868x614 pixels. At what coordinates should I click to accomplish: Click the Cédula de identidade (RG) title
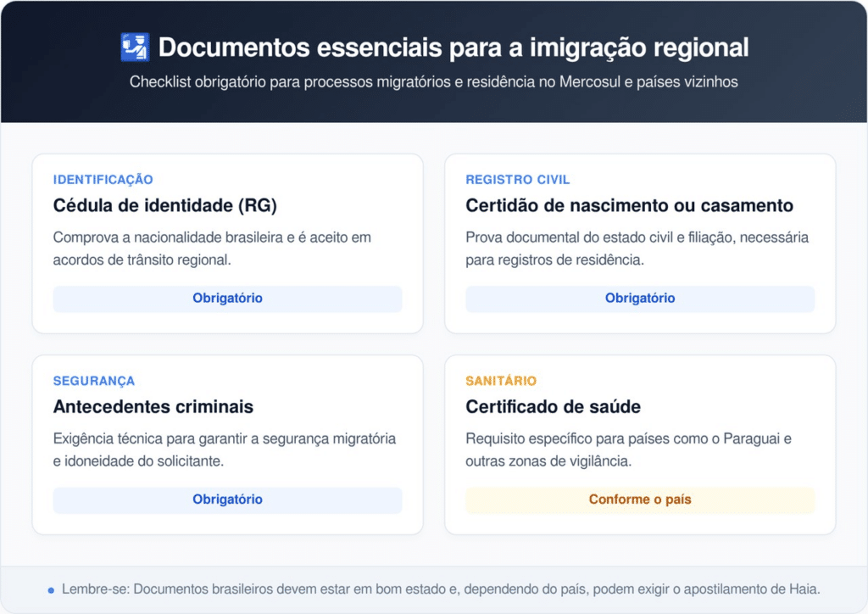click(164, 206)
